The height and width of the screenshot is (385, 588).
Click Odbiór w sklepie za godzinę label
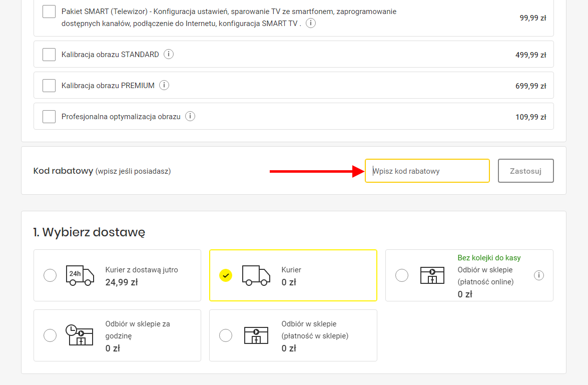138,330
